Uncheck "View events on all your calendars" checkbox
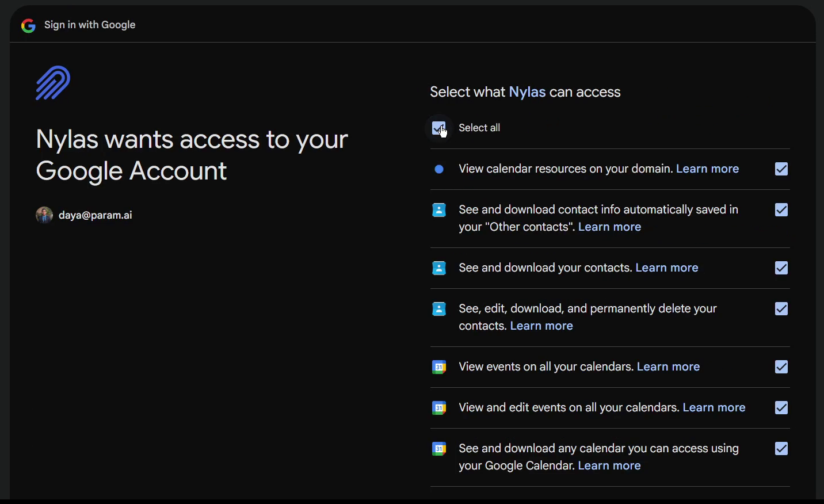The image size is (824, 504). (781, 367)
